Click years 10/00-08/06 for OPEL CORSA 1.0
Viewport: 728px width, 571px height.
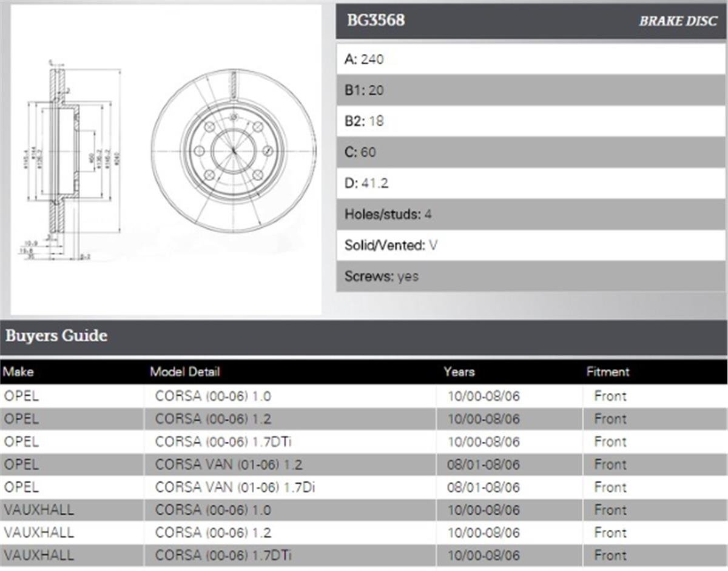[x=484, y=396]
